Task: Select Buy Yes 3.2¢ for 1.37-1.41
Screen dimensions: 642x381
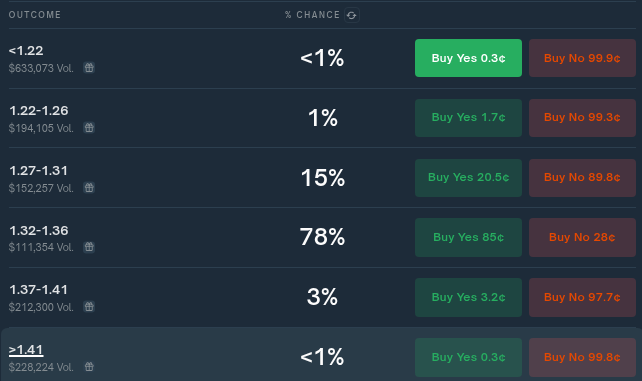Action: [468, 298]
